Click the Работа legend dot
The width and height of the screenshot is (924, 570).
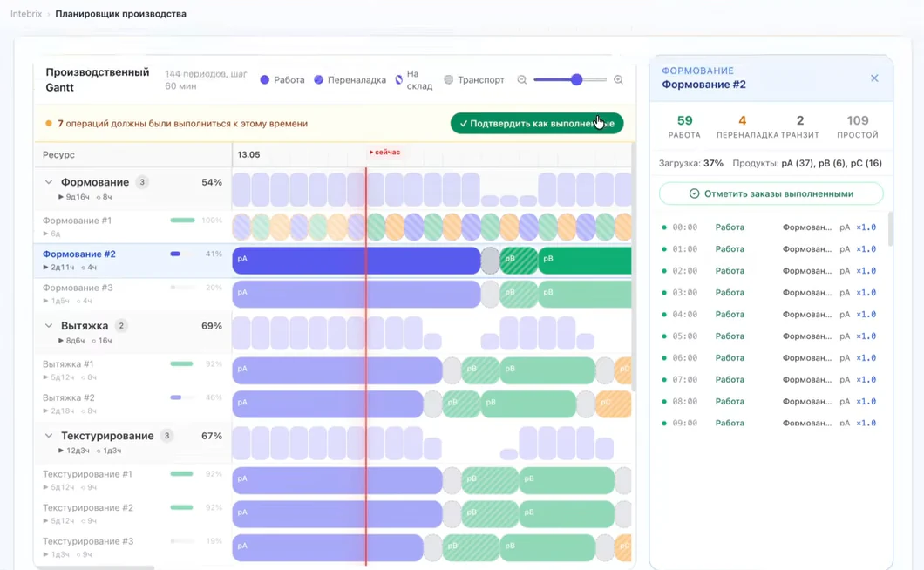click(x=265, y=79)
